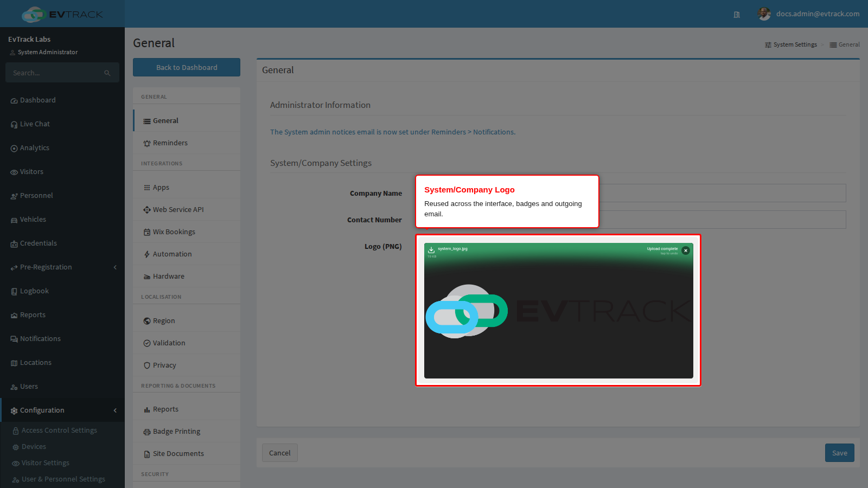Click the Hardware settings icon

147,277
